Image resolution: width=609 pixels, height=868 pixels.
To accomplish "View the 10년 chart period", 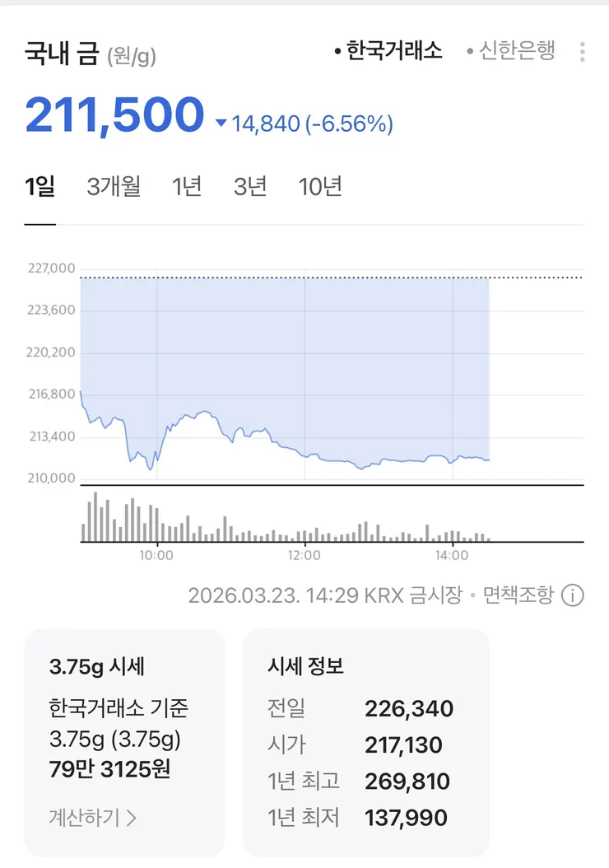I will [x=320, y=187].
